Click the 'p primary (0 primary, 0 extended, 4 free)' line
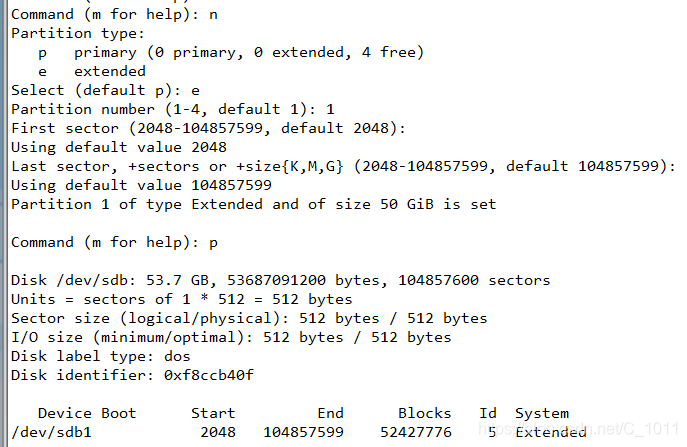This screenshot has width=687, height=447. (x=231, y=53)
